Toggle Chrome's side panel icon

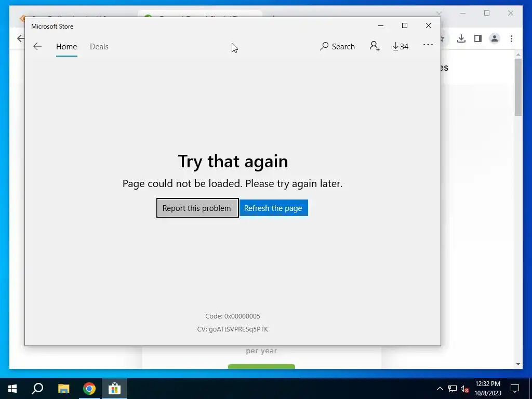[x=478, y=38]
